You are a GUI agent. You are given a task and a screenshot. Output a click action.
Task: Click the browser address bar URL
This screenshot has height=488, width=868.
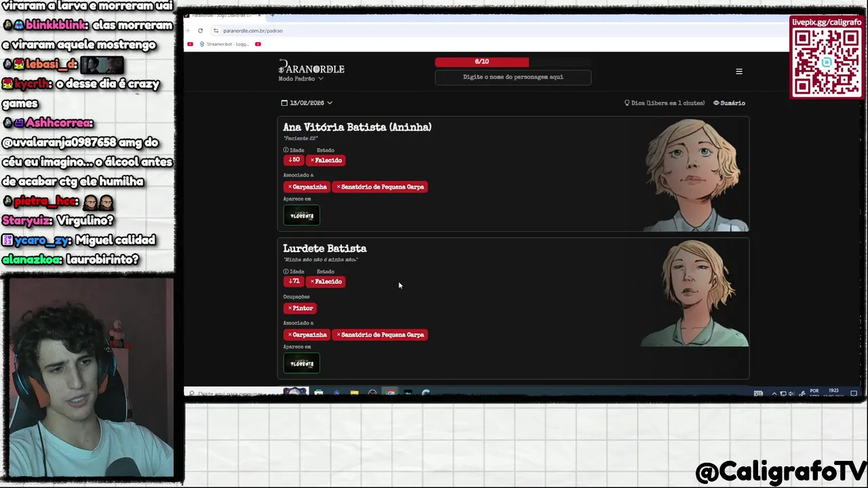(x=253, y=30)
